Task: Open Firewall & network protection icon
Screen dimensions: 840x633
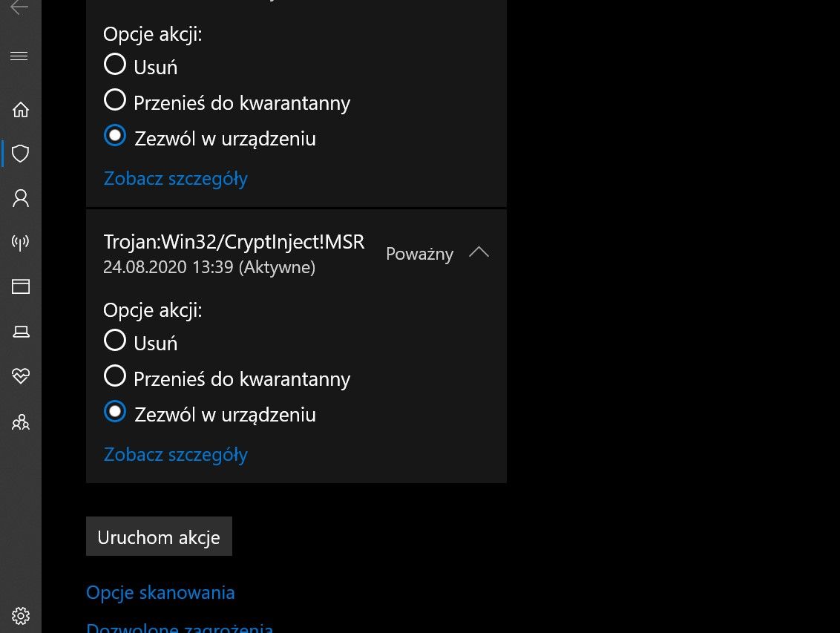Action: click(21, 243)
